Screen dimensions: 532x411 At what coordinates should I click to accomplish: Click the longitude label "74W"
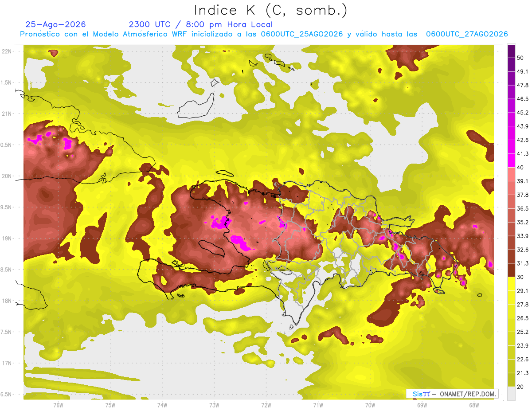point(162,405)
